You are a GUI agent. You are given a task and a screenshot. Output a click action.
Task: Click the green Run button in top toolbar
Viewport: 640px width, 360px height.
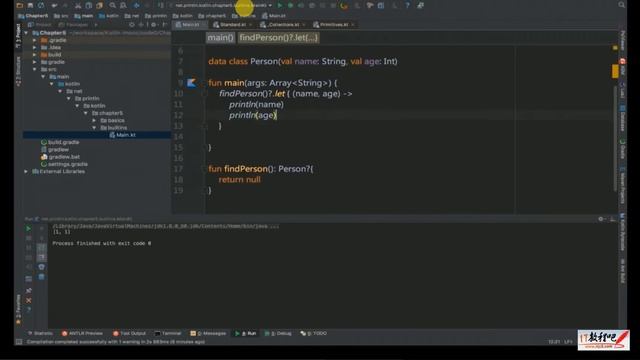click(280, 5)
